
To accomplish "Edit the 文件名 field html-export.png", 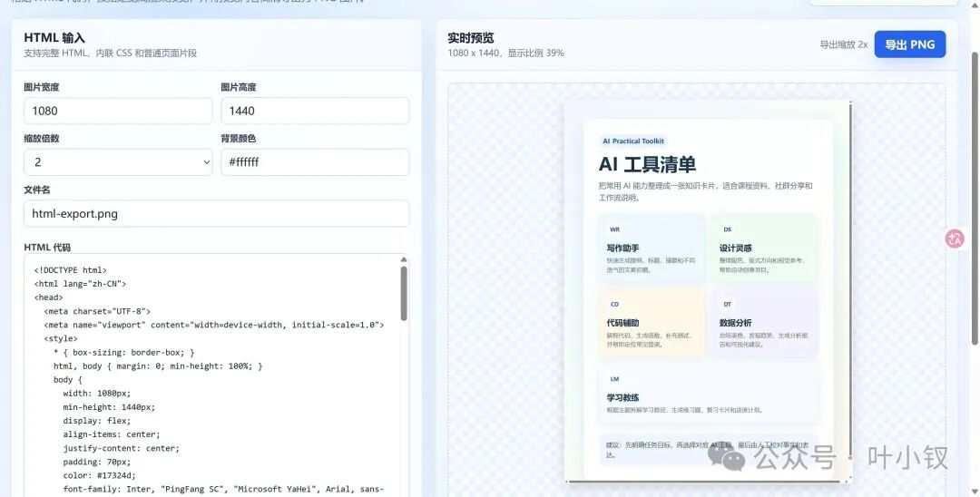I will tap(216, 213).
